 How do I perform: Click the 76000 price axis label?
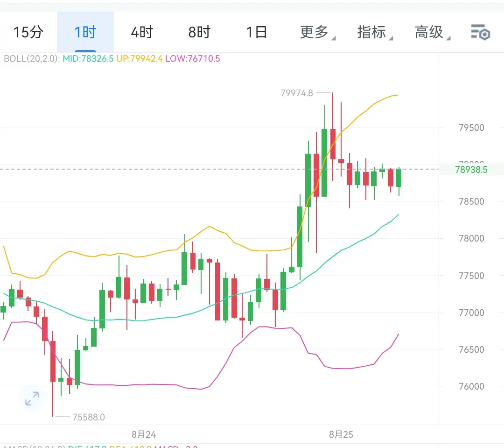point(471,386)
